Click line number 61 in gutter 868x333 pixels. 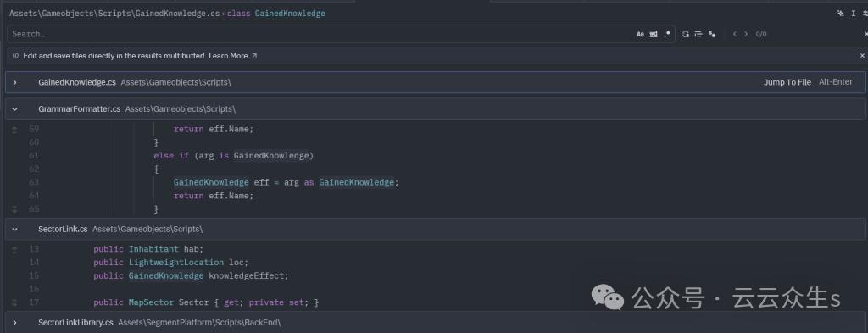pyautogui.click(x=34, y=155)
